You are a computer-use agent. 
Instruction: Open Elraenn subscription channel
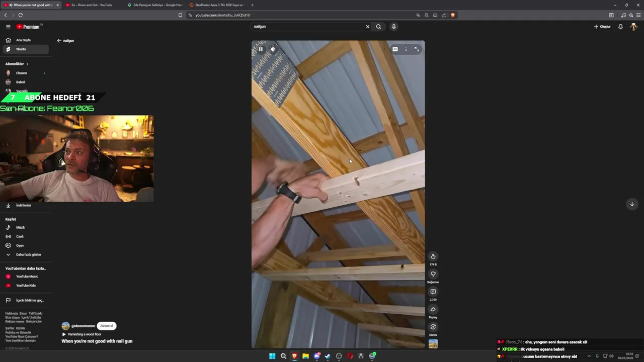25,73
